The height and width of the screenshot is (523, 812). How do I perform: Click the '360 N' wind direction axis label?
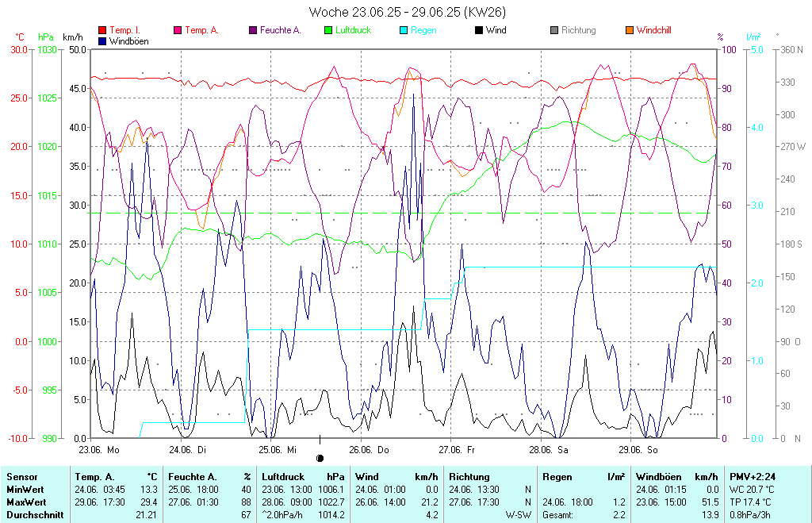pos(792,50)
